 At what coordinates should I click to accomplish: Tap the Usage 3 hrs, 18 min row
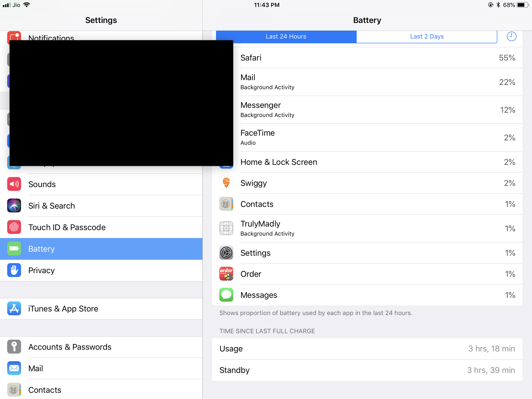[x=367, y=349]
